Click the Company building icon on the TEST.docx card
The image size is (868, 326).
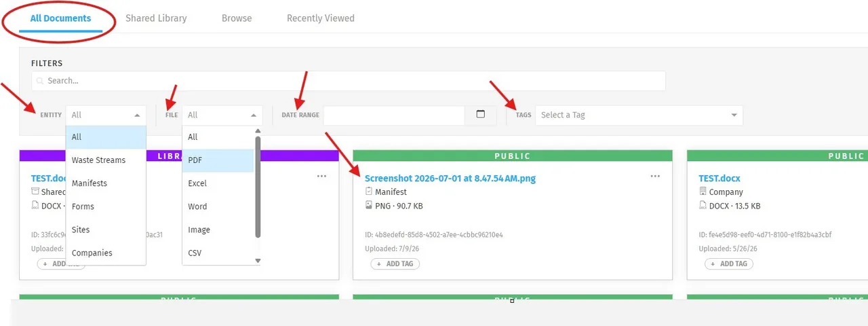(703, 192)
